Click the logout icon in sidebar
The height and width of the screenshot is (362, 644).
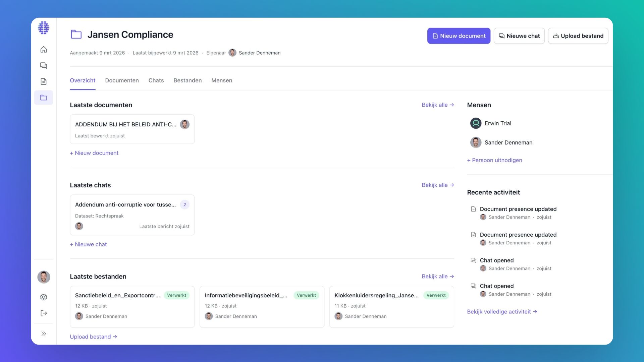tap(44, 313)
